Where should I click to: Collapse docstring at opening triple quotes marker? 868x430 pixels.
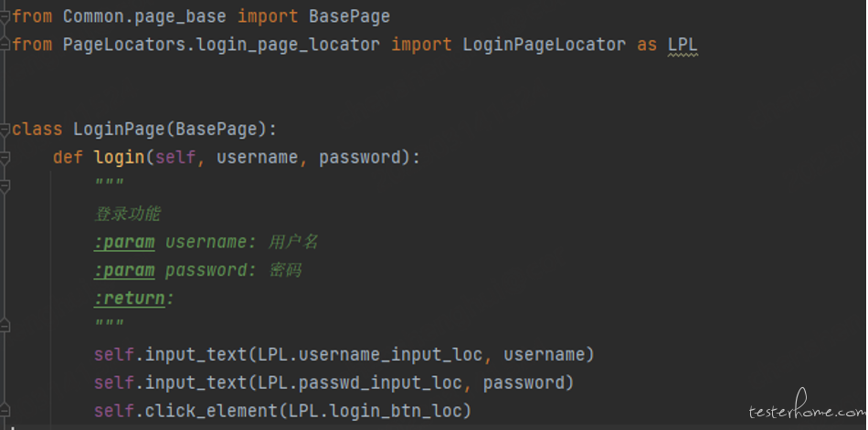(x=5, y=186)
